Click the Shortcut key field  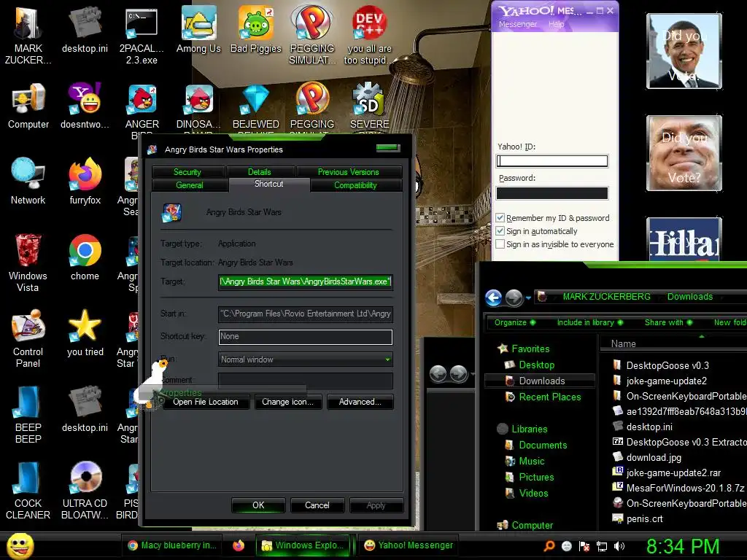point(306,337)
